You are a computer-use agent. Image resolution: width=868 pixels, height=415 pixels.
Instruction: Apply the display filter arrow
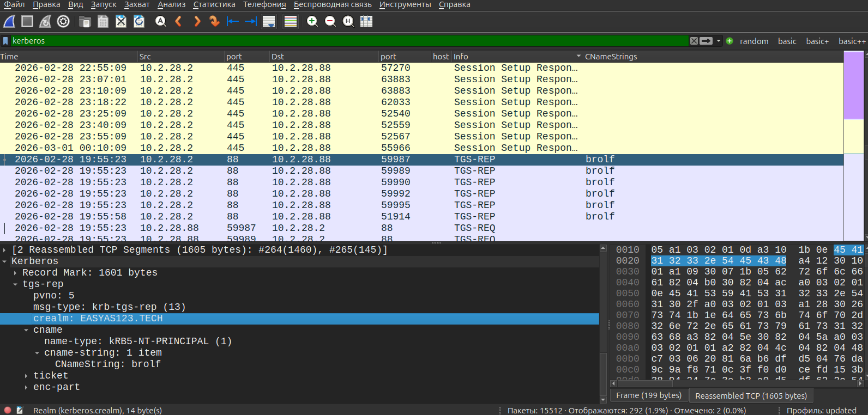tap(706, 41)
